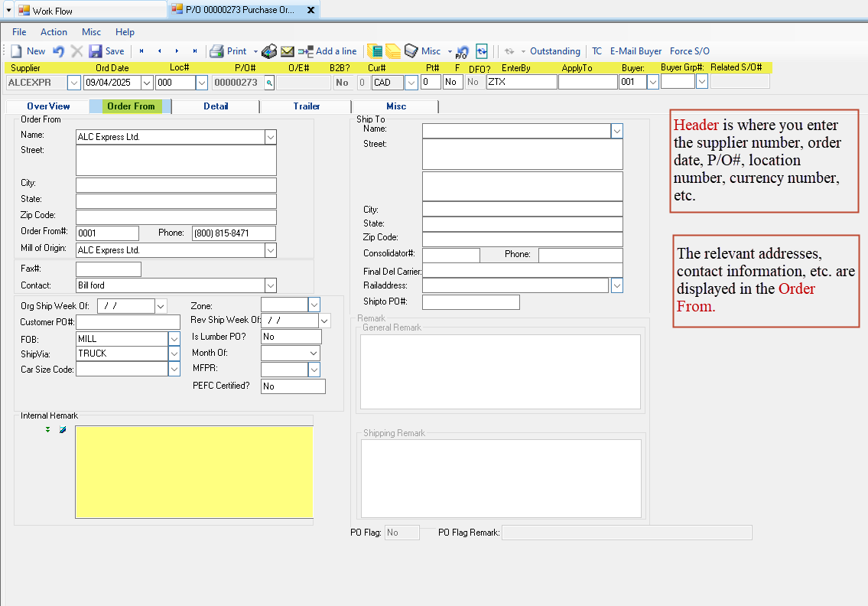The width and height of the screenshot is (868, 606).
Task: Click the E-Mail Buyer link
Action: 636,51
